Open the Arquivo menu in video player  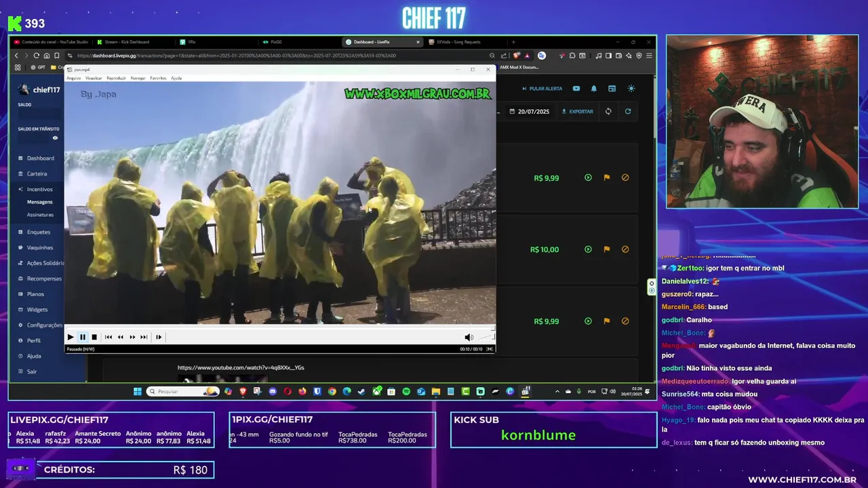tap(73, 78)
